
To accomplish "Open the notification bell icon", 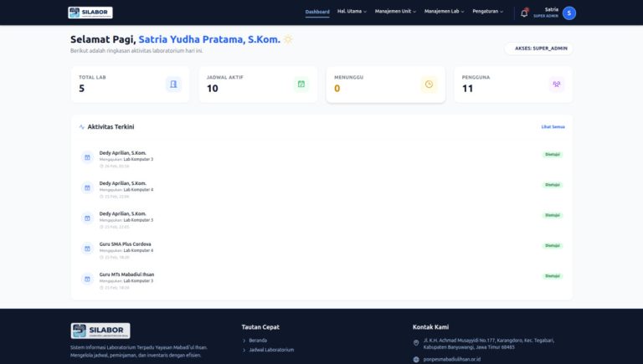I will click(524, 13).
